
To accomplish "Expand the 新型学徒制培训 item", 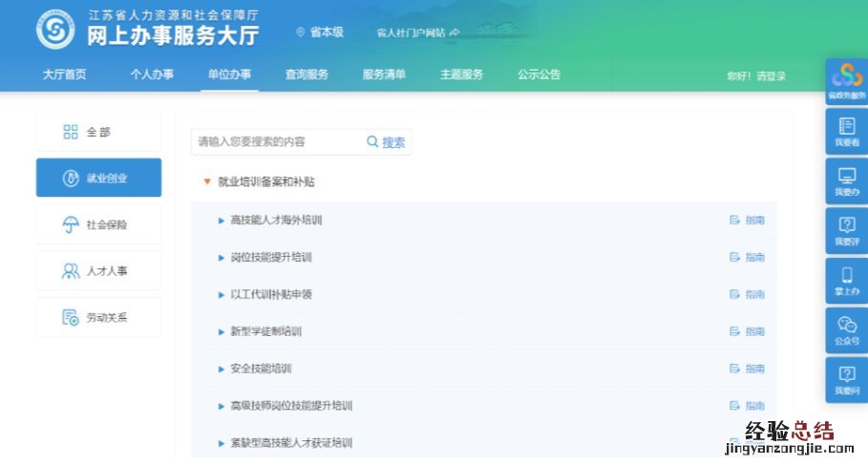I will [221, 331].
